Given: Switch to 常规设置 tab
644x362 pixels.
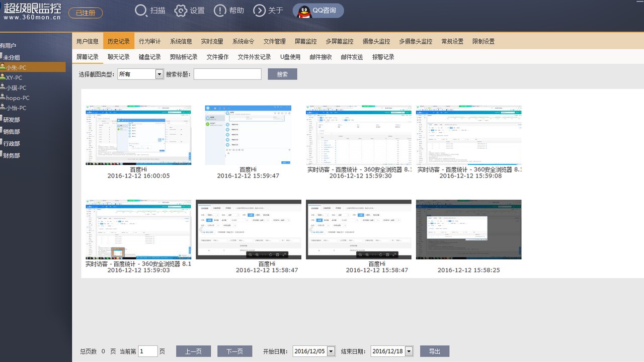Looking at the screenshot, I should click(452, 41).
